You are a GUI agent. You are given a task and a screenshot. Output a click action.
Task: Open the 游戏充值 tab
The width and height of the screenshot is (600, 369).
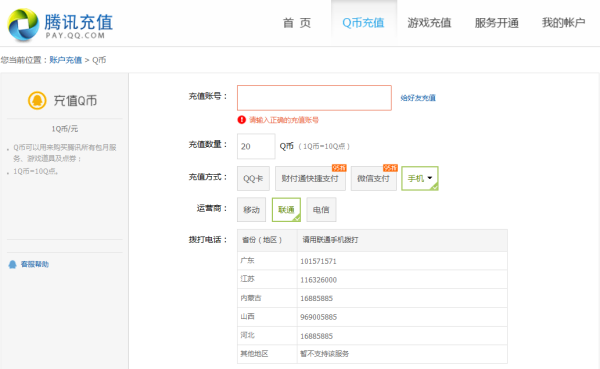pyautogui.click(x=429, y=23)
